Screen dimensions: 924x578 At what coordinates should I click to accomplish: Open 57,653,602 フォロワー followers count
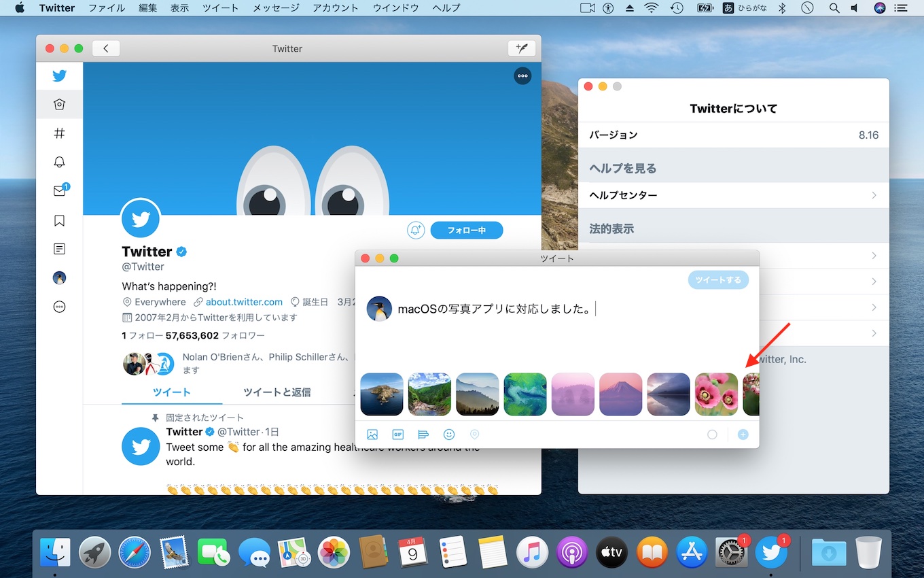215,335
